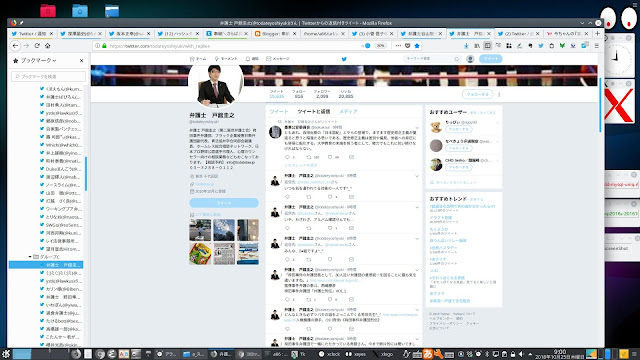Click the フォローする follow button on the profile

pyautogui.click(x=478, y=94)
